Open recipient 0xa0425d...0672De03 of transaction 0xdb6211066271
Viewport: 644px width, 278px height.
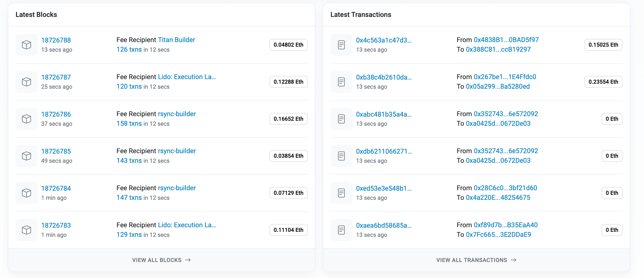tap(498, 160)
